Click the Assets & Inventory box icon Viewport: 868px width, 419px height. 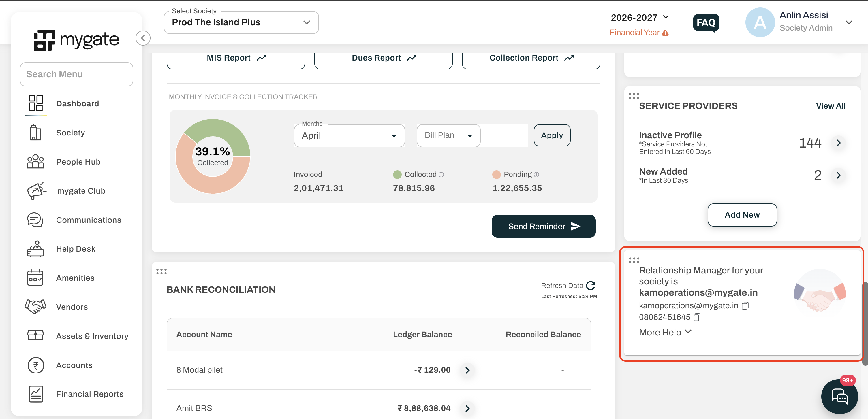(x=35, y=335)
